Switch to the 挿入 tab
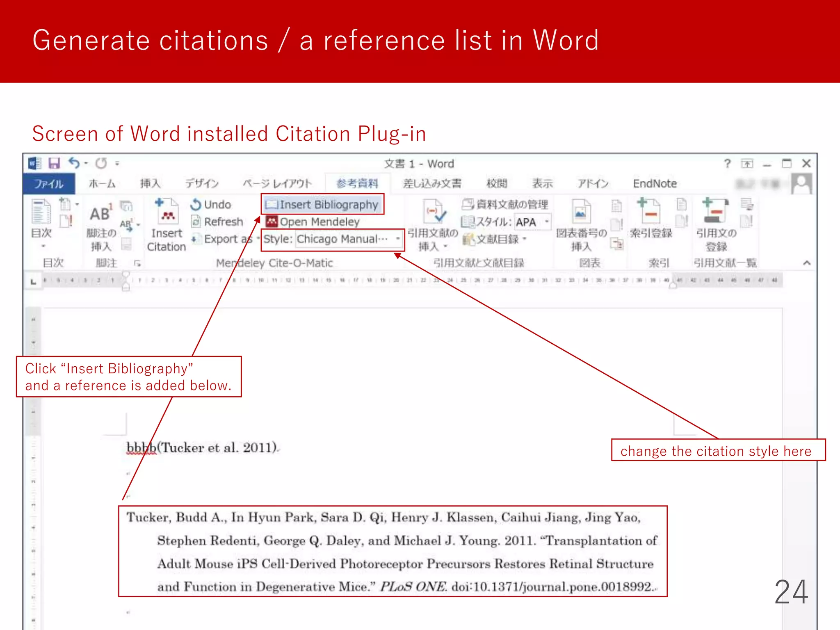This screenshot has height=630, width=840. tap(150, 183)
